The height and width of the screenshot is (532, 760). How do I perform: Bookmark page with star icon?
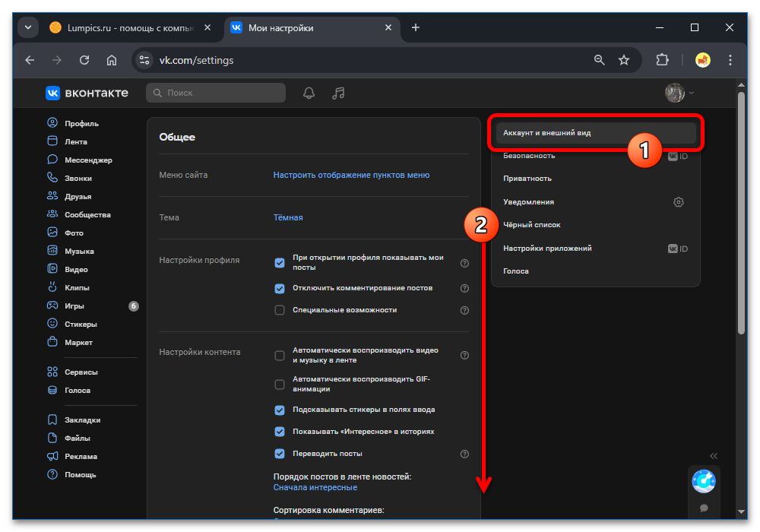(624, 60)
